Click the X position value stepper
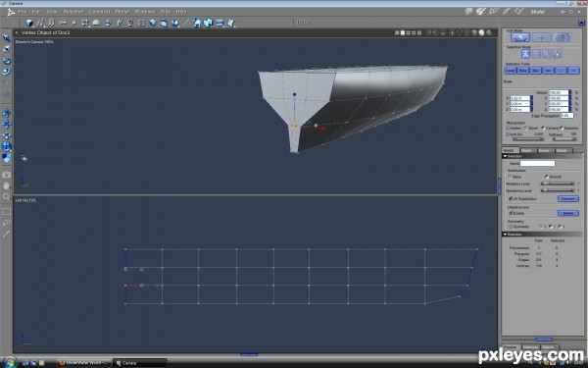 [x=531, y=98]
